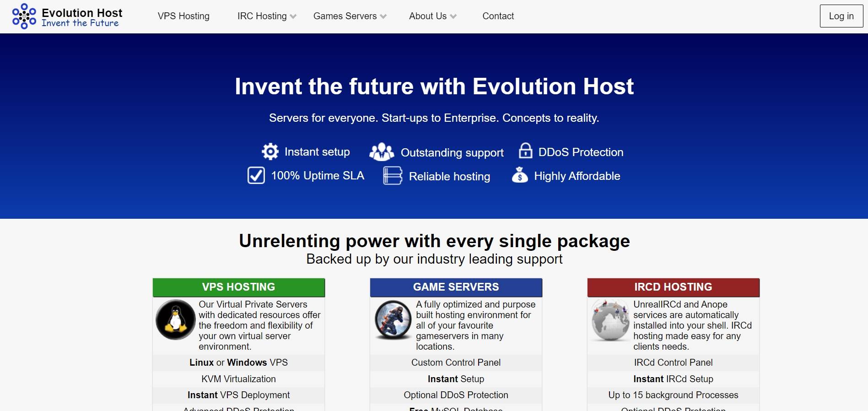Click the 'Custom Control Panel' row

[x=456, y=362]
